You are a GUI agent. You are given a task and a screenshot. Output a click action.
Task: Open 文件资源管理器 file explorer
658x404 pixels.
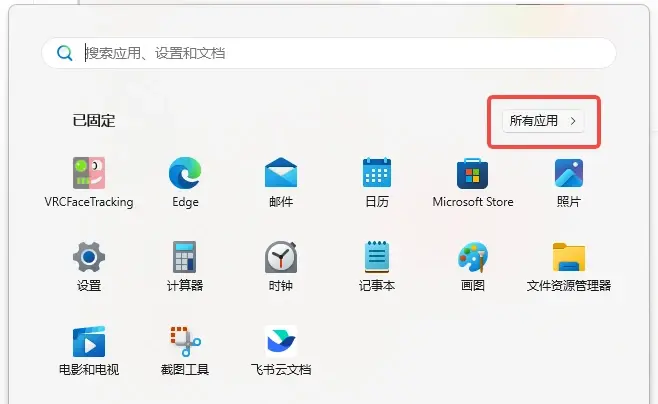[x=569, y=257]
